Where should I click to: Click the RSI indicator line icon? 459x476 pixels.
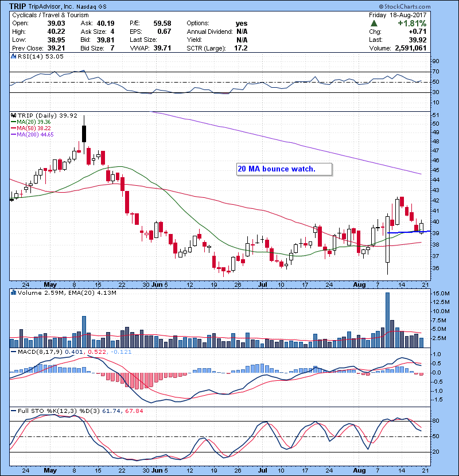[13, 56]
